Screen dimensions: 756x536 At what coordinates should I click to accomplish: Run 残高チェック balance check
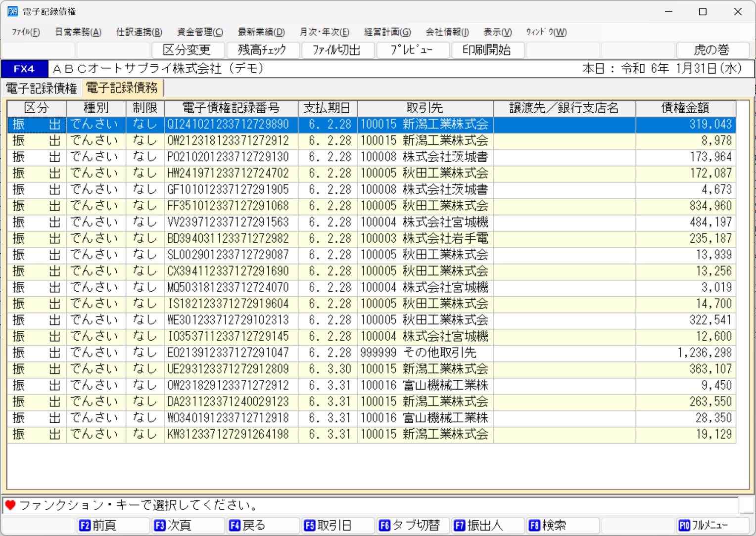pyautogui.click(x=263, y=50)
